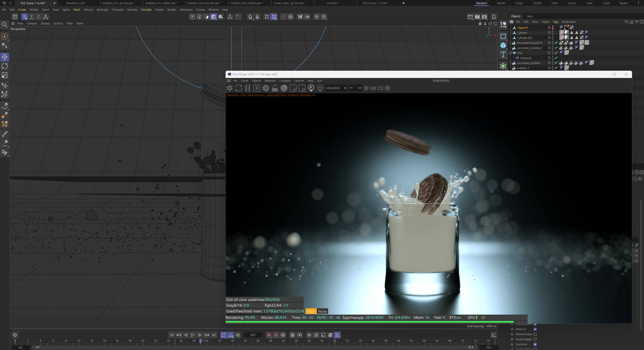Click the Main button in Live Viewer

coord(311,311)
